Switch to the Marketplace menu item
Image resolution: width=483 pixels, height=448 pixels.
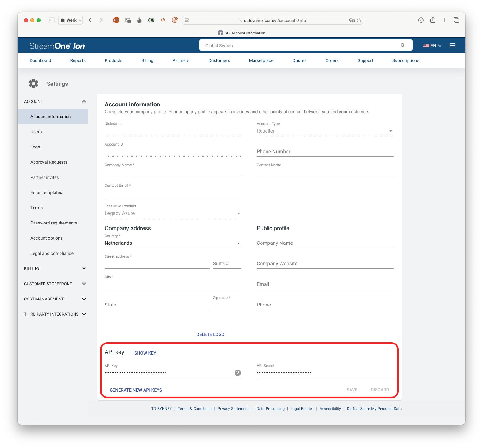tap(261, 60)
